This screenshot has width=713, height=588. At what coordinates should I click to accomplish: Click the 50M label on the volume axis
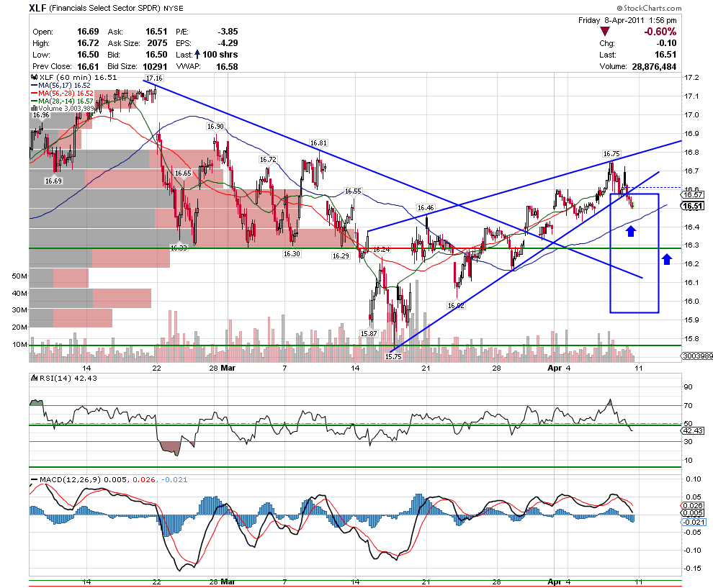pos(19,276)
